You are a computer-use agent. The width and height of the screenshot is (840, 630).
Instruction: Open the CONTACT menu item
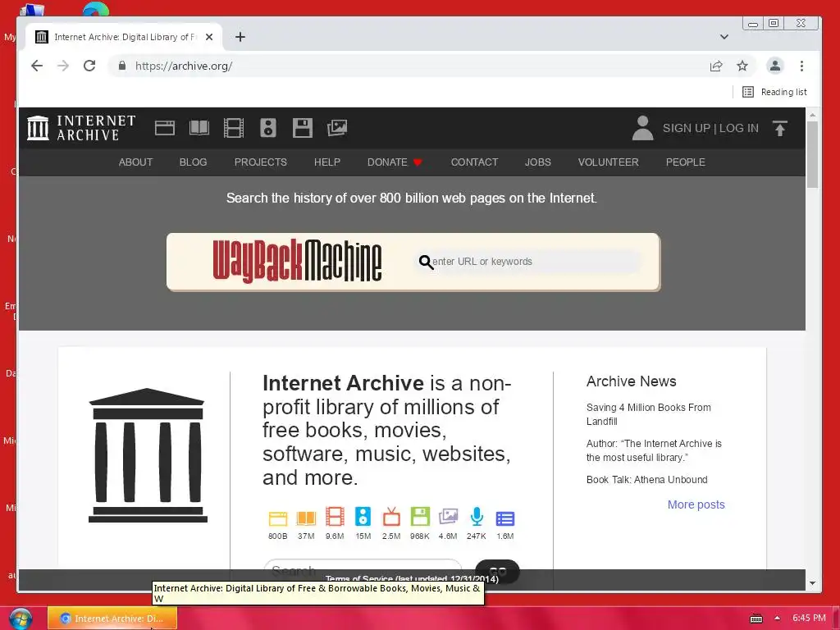tap(474, 162)
